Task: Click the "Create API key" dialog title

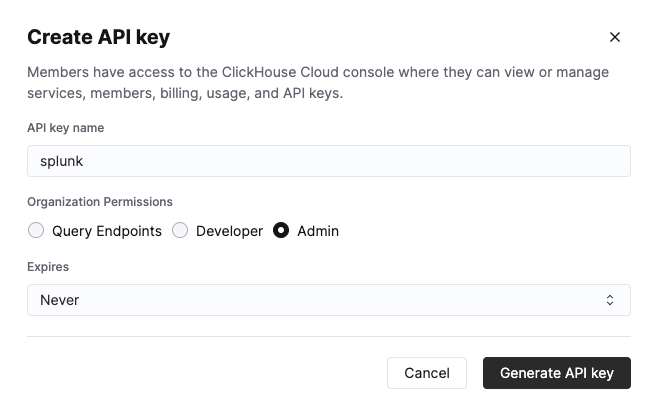Action: [98, 38]
